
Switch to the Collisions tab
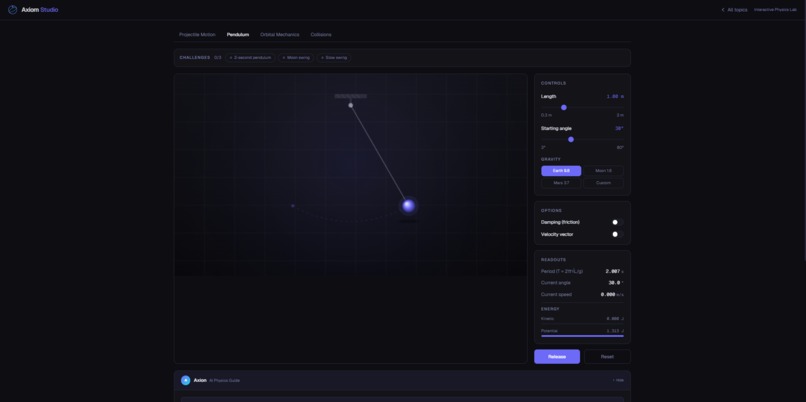(x=321, y=34)
